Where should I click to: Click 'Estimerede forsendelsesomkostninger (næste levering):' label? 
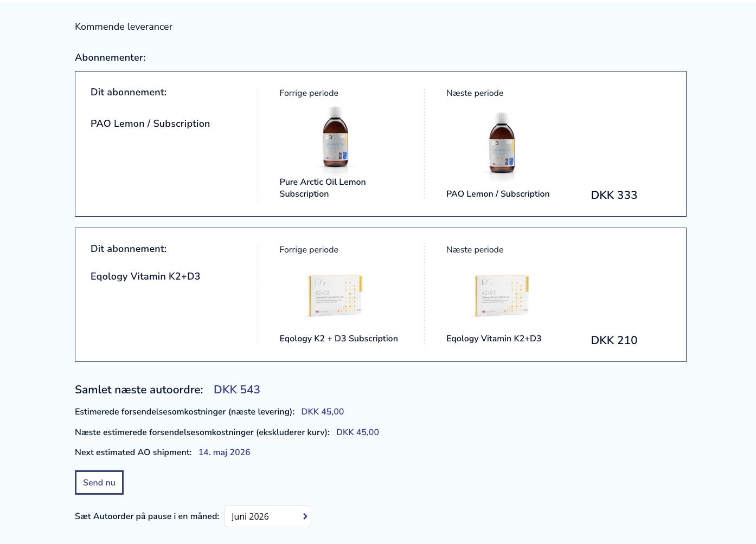click(x=185, y=412)
